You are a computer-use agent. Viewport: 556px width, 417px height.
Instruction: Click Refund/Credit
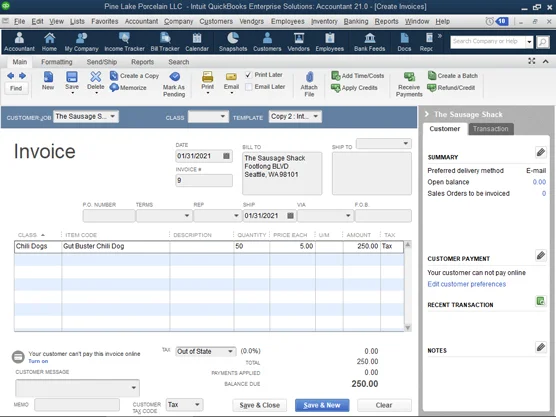[451, 88]
